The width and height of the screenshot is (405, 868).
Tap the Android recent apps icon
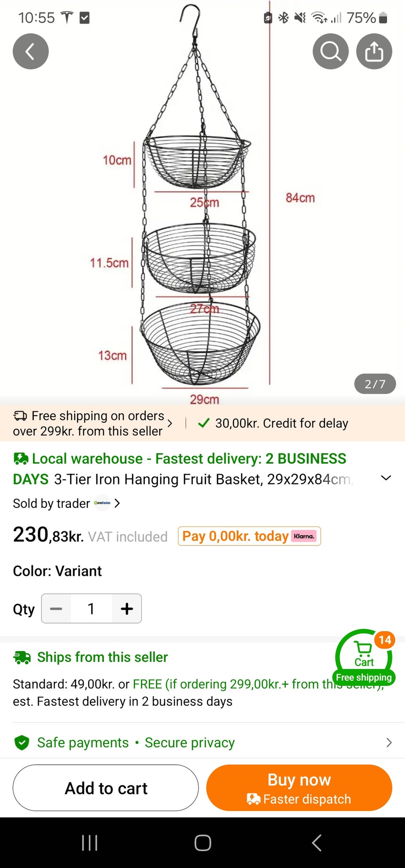(89, 843)
